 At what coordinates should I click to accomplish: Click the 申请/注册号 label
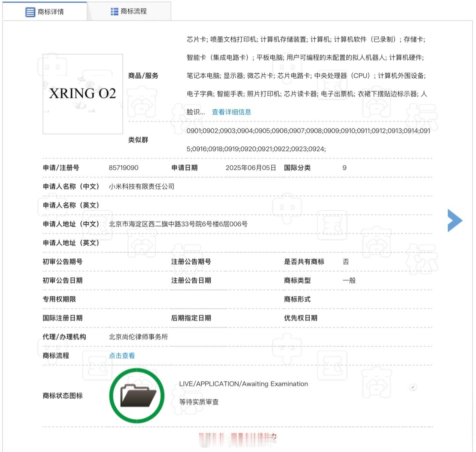coord(61,168)
